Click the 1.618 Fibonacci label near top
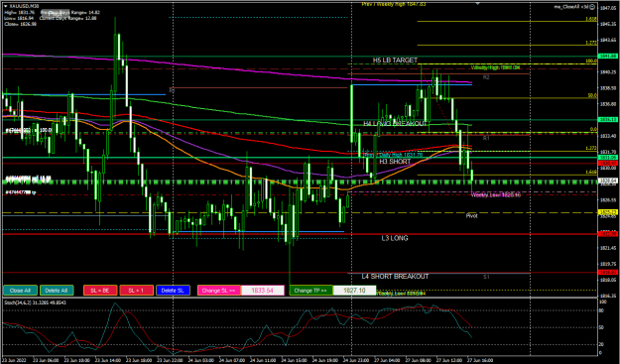The image size is (620, 364). (x=591, y=19)
